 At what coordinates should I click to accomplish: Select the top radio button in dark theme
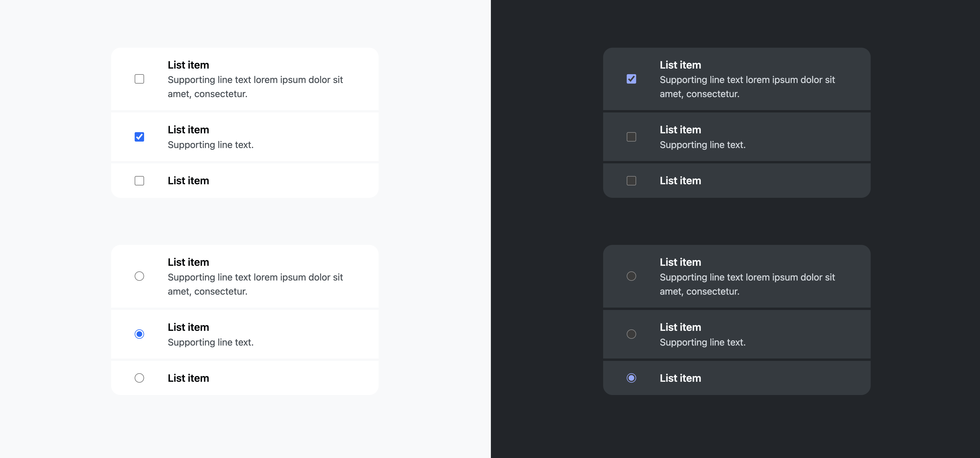(631, 276)
